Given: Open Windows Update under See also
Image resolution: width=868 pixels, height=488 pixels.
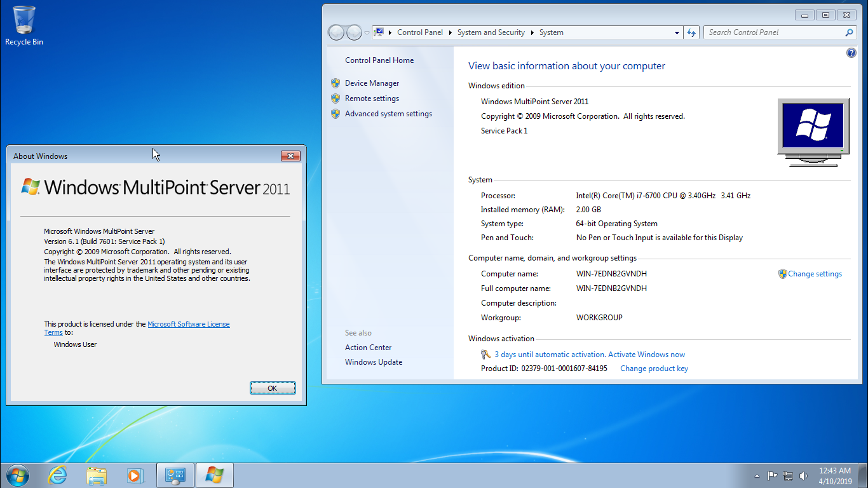Looking at the screenshot, I should (x=374, y=362).
